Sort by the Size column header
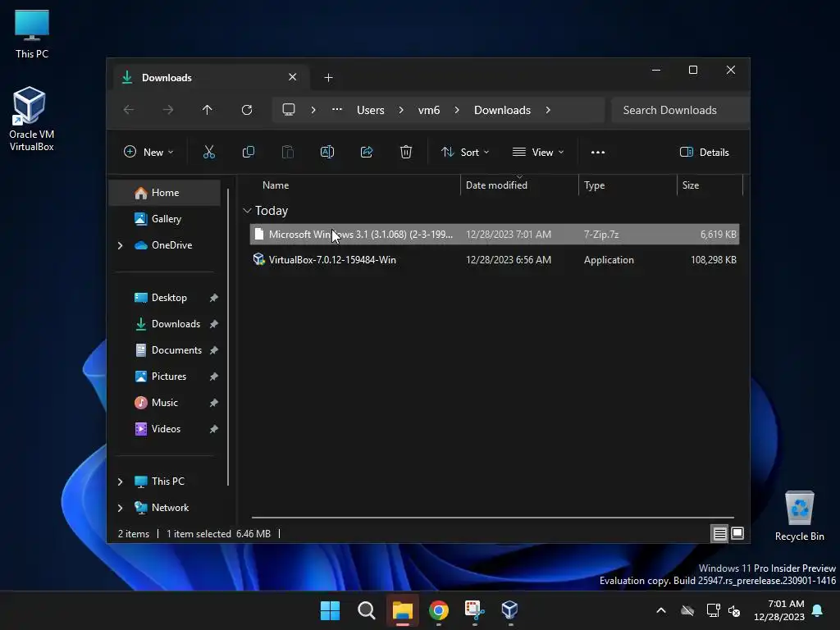This screenshot has height=630, width=840. (x=710, y=185)
